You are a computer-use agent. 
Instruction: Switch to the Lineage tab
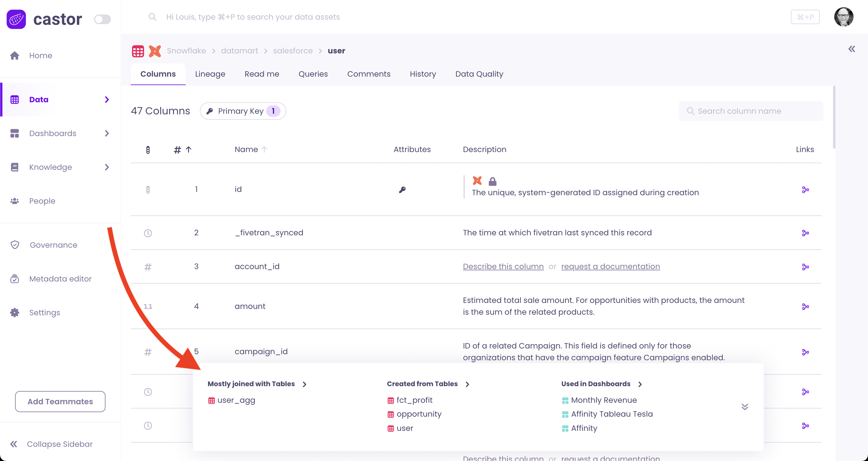click(210, 74)
